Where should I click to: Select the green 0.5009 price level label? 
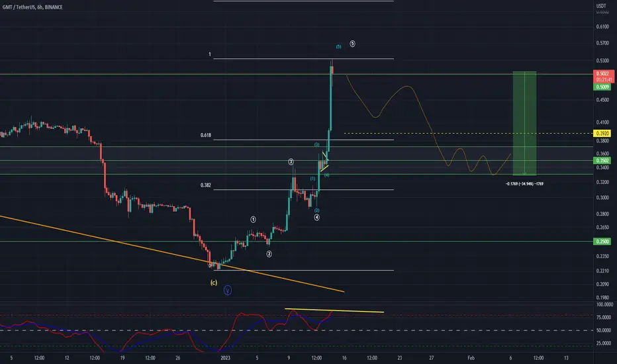point(602,87)
